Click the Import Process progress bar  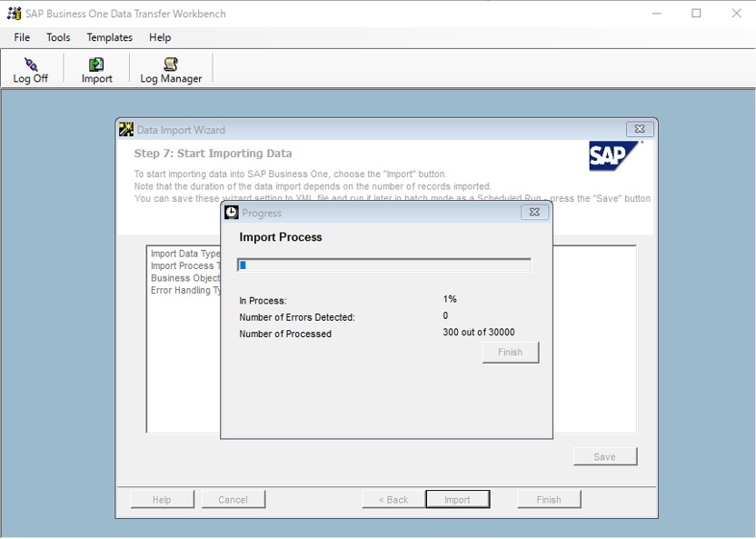pyautogui.click(x=384, y=265)
